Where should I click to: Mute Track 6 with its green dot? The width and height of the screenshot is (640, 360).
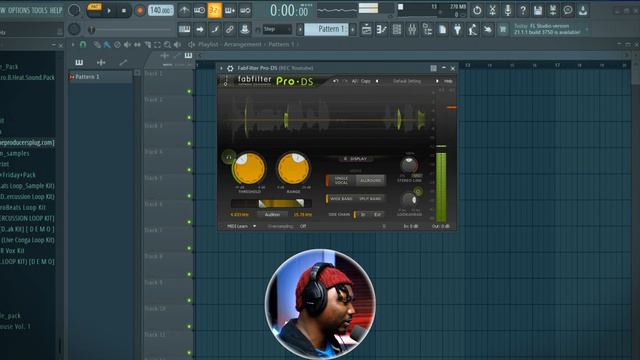189,222
